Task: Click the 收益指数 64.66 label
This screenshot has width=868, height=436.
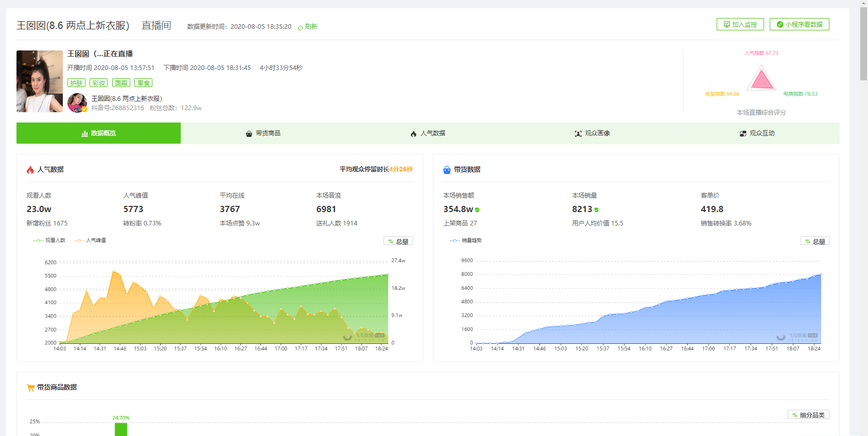Action: [722, 94]
